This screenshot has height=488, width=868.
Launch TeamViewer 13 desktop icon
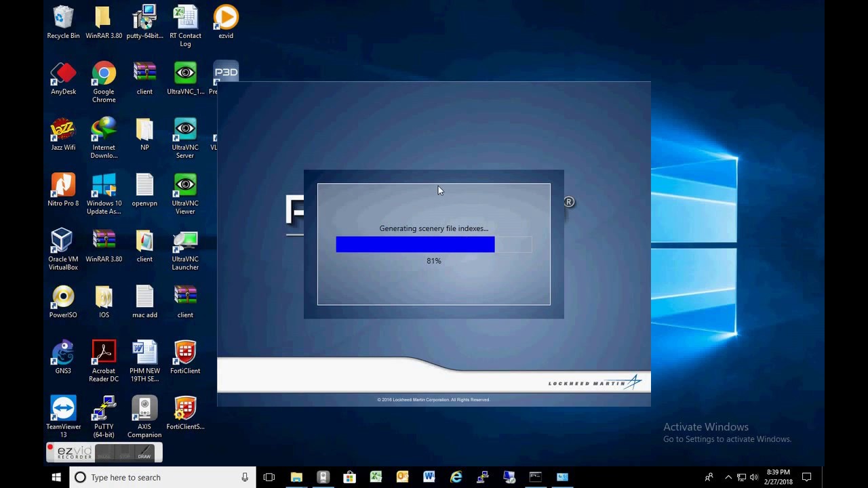click(x=63, y=417)
